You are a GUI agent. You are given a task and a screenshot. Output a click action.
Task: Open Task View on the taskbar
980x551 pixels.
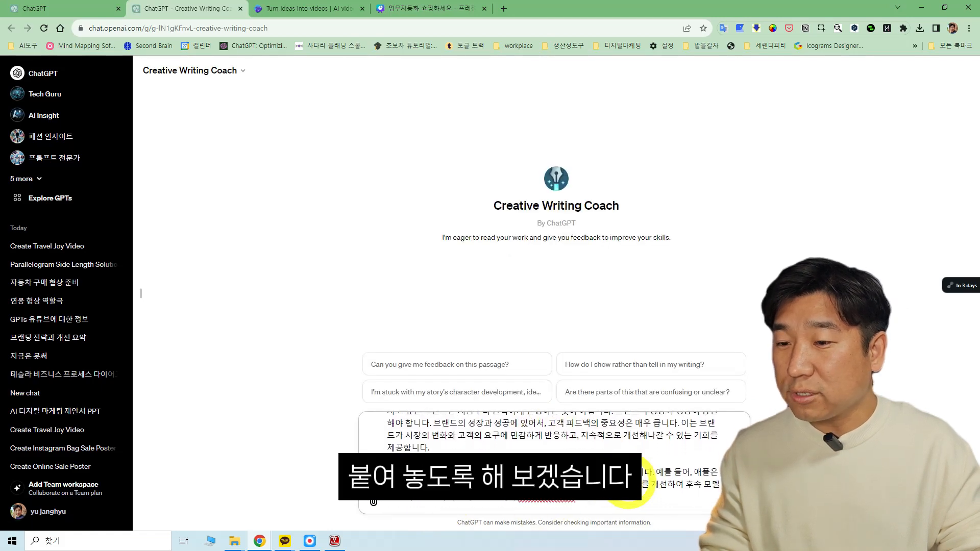184,541
